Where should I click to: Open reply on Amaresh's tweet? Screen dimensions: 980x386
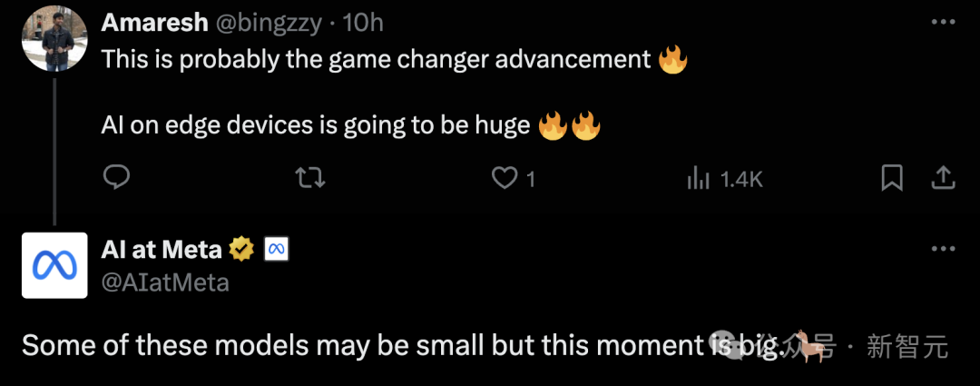click(115, 180)
